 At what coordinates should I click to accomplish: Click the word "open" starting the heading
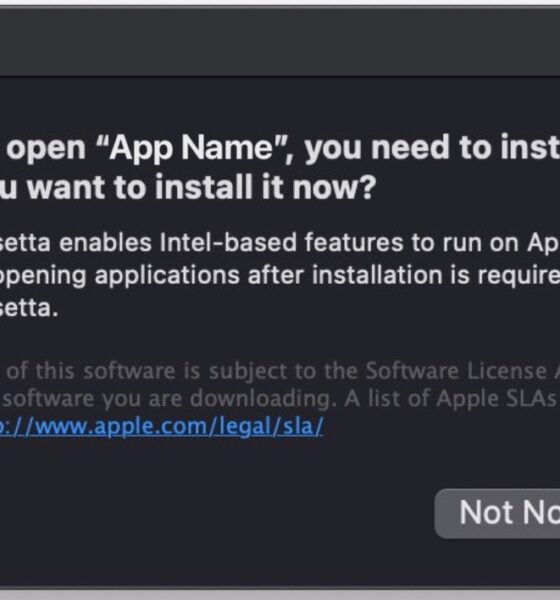coord(46,149)
